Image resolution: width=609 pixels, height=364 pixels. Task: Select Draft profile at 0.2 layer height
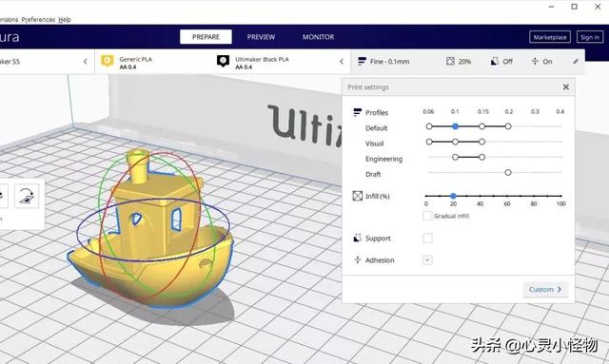(x=508, y=173)
